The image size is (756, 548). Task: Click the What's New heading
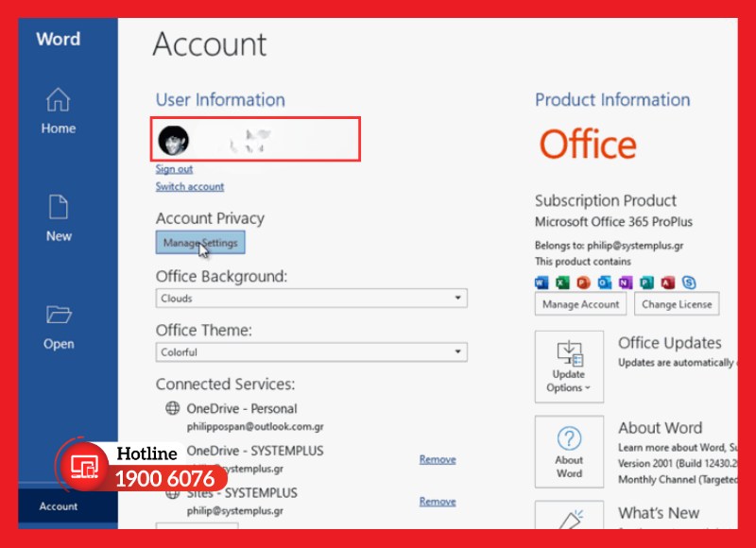click(659, 513)
